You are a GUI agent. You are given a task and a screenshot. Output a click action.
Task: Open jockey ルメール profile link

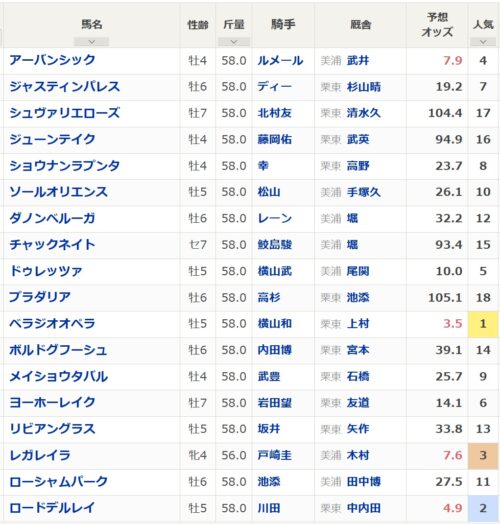(x=280, y=60)
